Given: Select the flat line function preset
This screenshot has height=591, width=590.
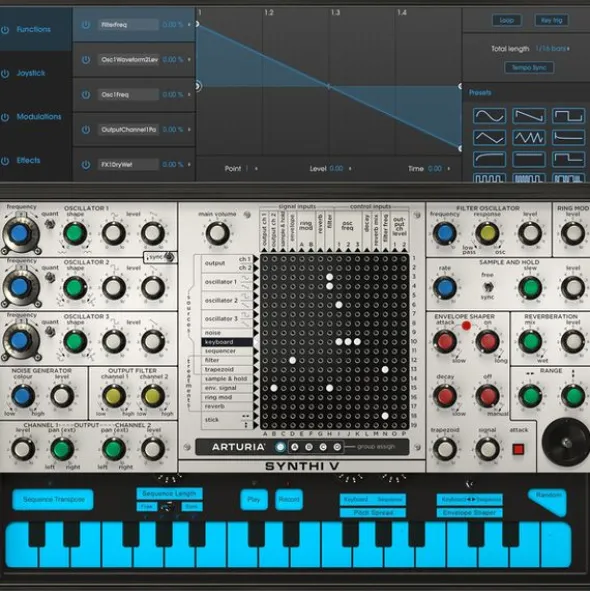Looking at the screenshot, I should tap(529, 159).
